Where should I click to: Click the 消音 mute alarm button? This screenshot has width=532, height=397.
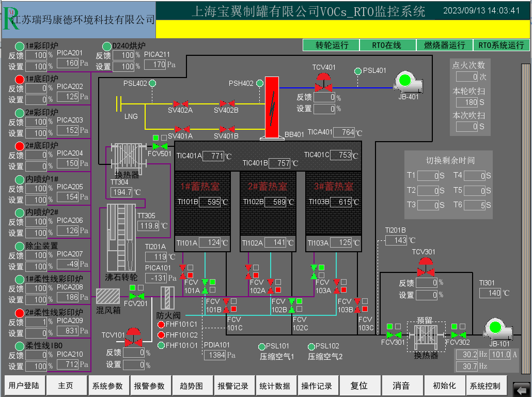(x=401, y=386)
